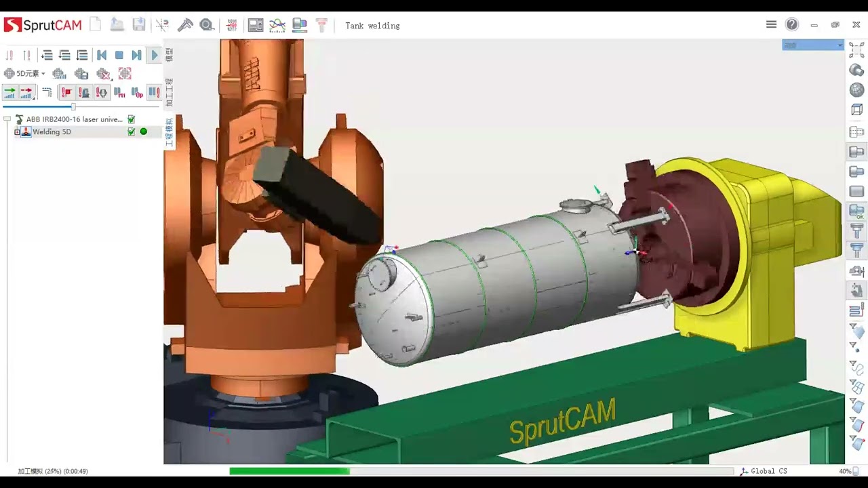
Task: Toggle Welding 5D row checkbox
Action: click(132, 132)
